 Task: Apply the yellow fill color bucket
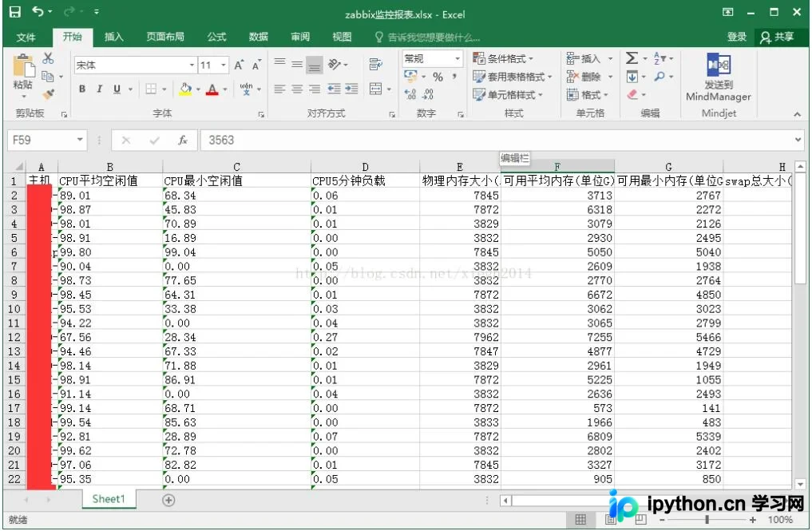pyautogui.click(x=185, y=89)
